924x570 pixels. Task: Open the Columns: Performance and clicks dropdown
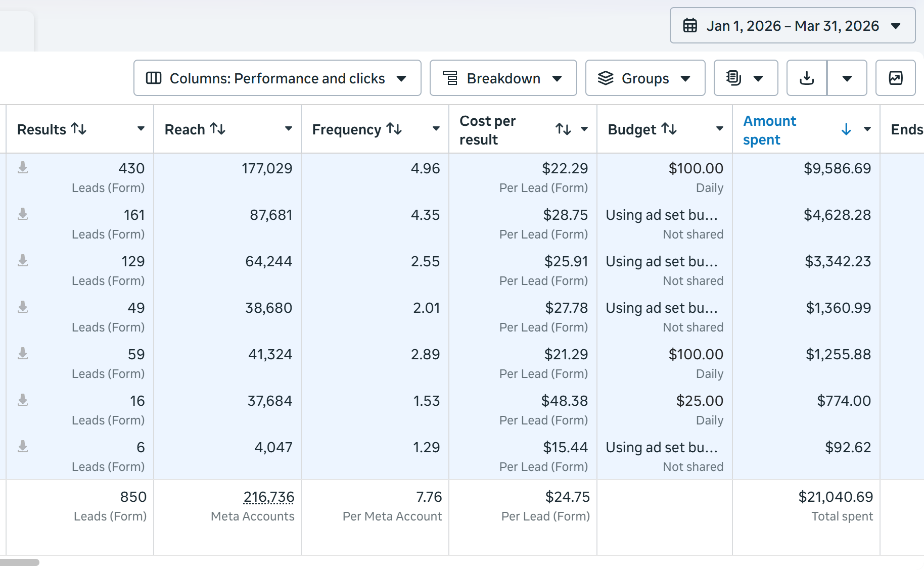coord(277,78)
